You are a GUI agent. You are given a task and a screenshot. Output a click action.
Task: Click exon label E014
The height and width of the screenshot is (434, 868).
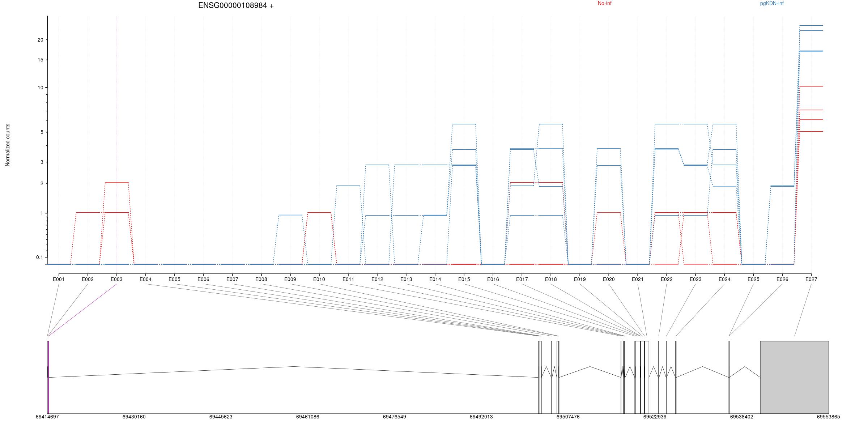tap(435, 279)
